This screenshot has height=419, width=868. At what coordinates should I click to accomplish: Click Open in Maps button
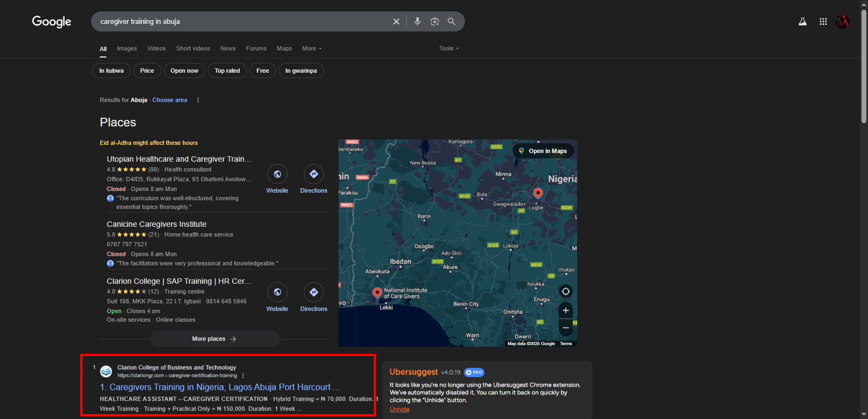pos(543,151)
